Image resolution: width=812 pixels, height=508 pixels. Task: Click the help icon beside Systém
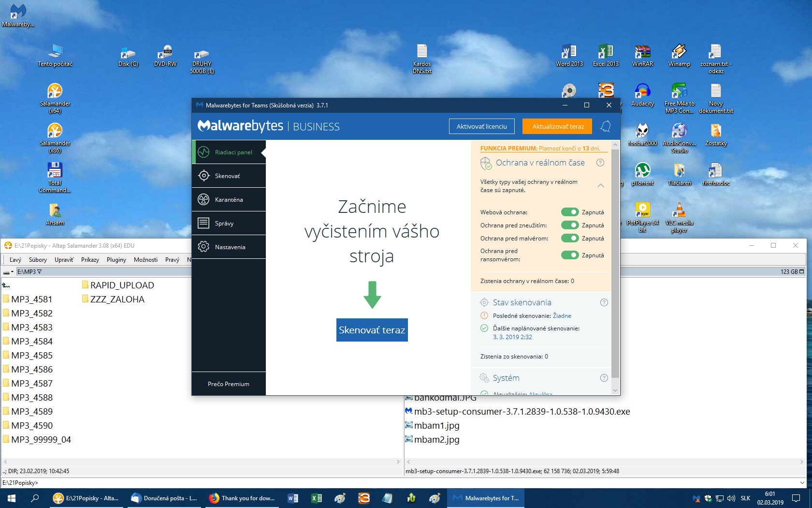pos(604,378)
